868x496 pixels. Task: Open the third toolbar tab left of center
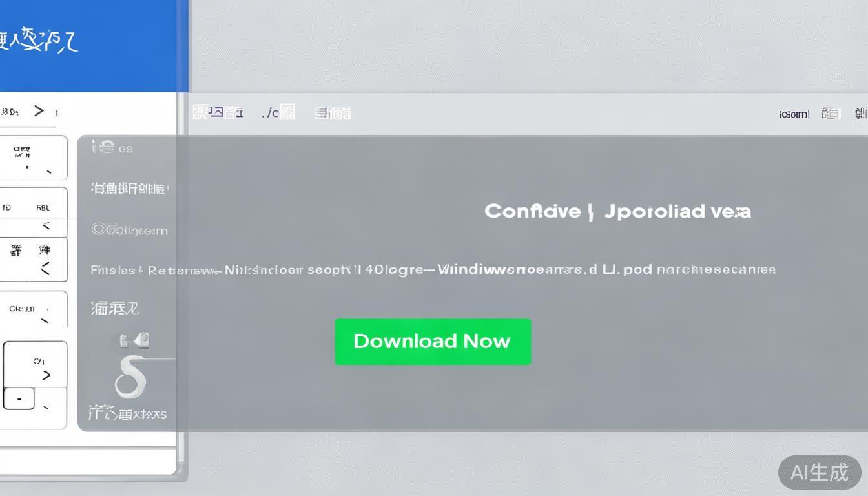point(333,113)
